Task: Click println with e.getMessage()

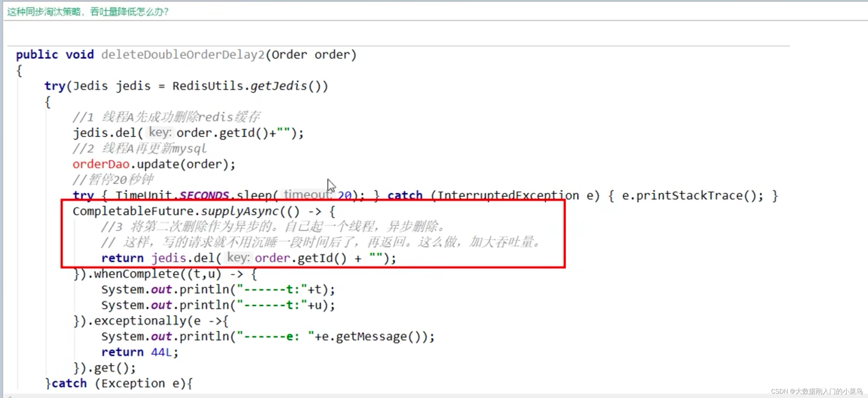Action: (x=268, y=337)
